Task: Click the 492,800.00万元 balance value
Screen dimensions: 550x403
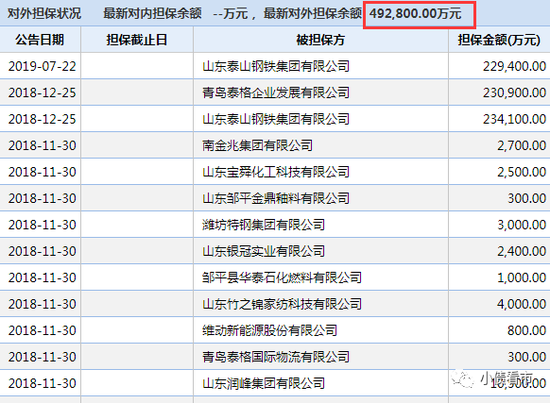Action: click(x=415, y=14)
